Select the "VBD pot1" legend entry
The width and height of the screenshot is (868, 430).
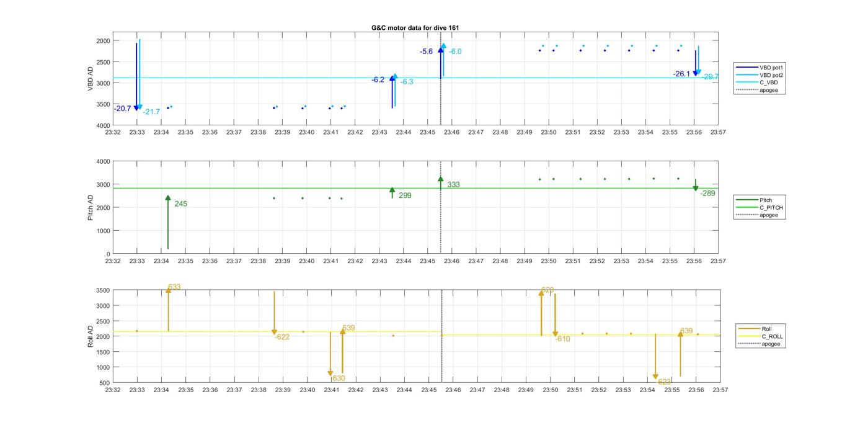(x=761, y=67)
